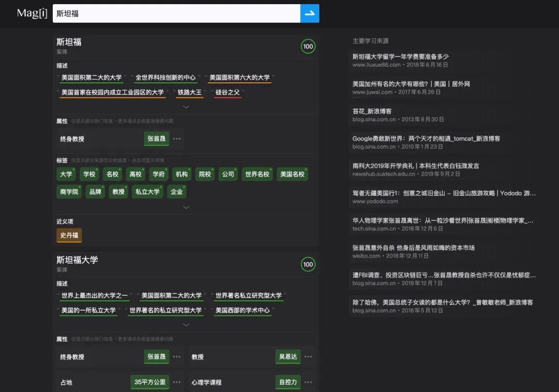The image size is (559, 392).
Task: Open more options beside 自控力
Action: (x=308, y=382)
